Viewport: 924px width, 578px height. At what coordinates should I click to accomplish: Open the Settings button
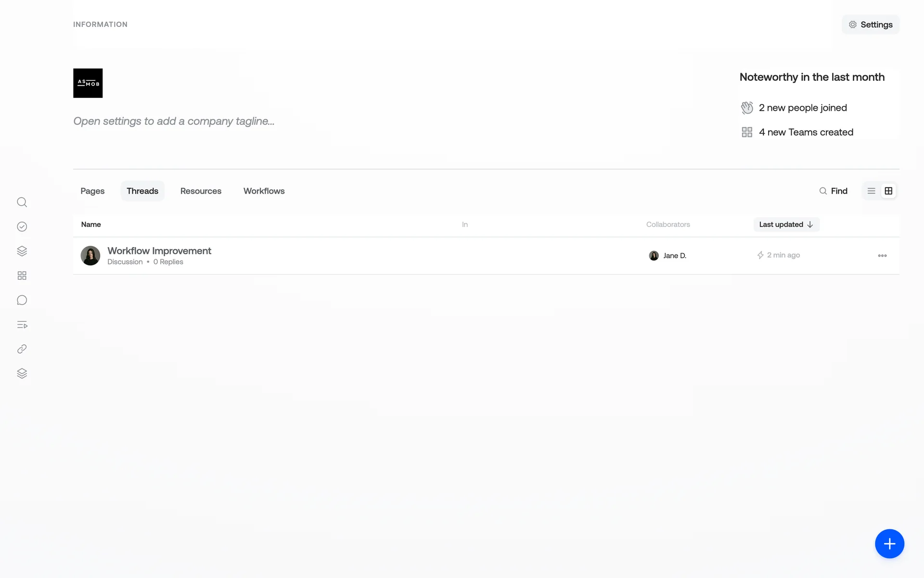coord(870,25)
